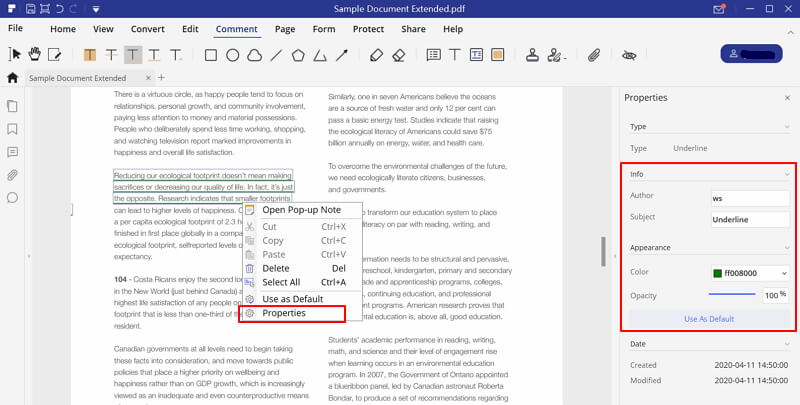
Task: Select the Strikethrough text tool
Action: click(x=111, y=55)
